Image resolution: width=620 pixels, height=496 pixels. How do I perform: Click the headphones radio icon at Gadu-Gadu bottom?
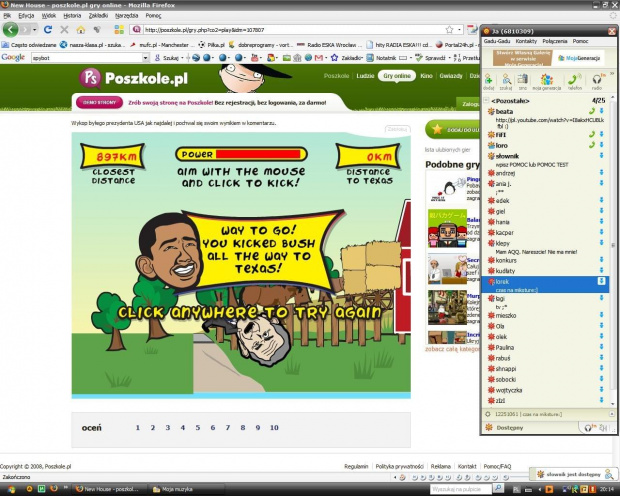pyautogui.click(x=589, y=428)
